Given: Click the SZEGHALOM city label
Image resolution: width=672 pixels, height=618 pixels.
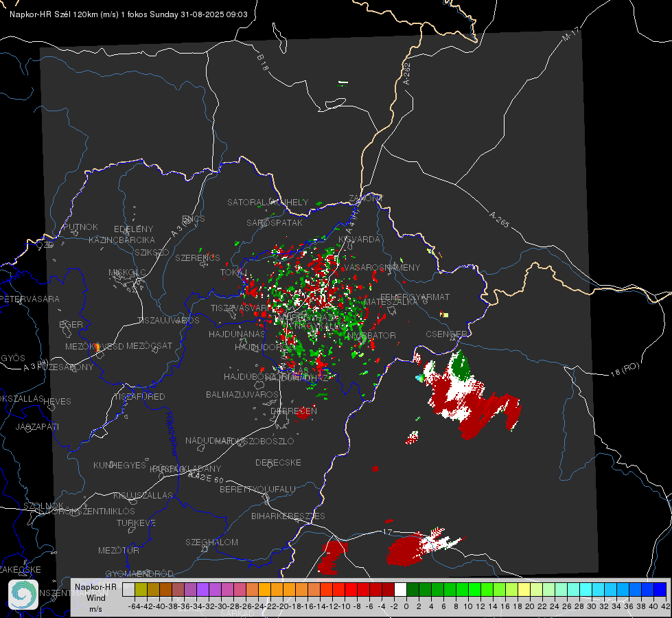Looking at the screenshot, I should click(211, 542).
